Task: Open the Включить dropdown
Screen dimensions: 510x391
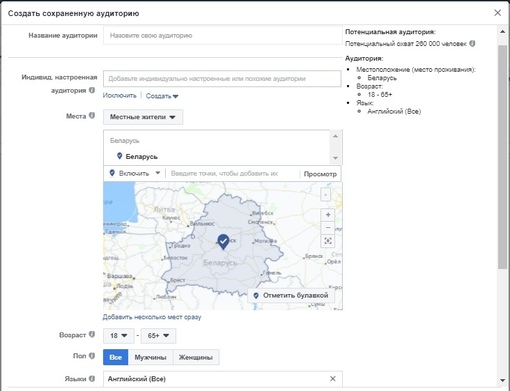Action: click(135, 173)
